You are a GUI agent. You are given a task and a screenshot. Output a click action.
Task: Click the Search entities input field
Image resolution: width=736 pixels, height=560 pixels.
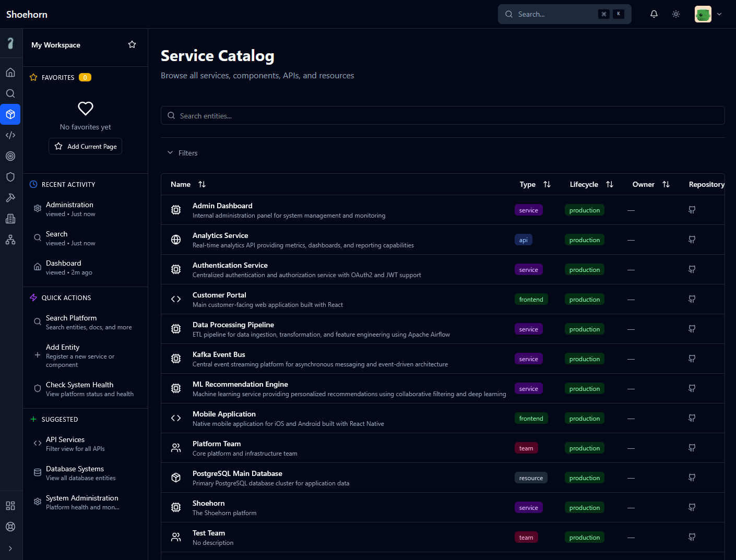[443, 116]
